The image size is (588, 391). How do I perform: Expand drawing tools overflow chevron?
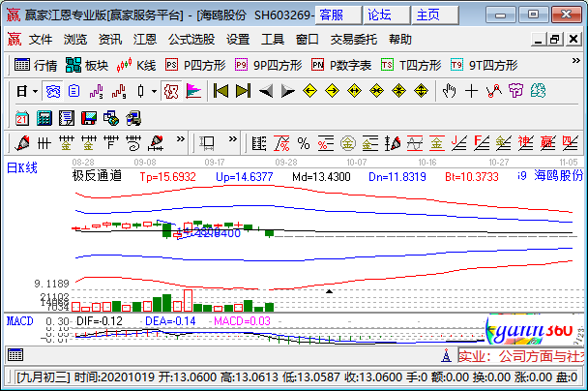tap(181, 138)
